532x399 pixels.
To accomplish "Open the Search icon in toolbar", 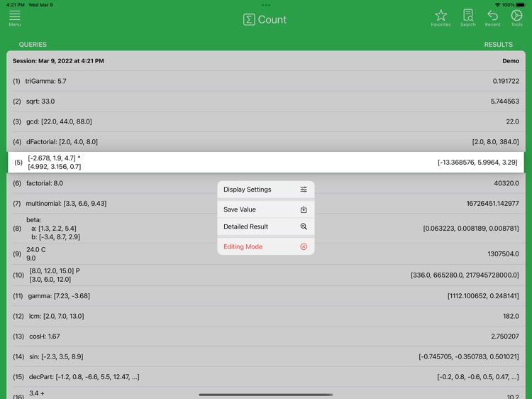I will click(x=468, y=16).
